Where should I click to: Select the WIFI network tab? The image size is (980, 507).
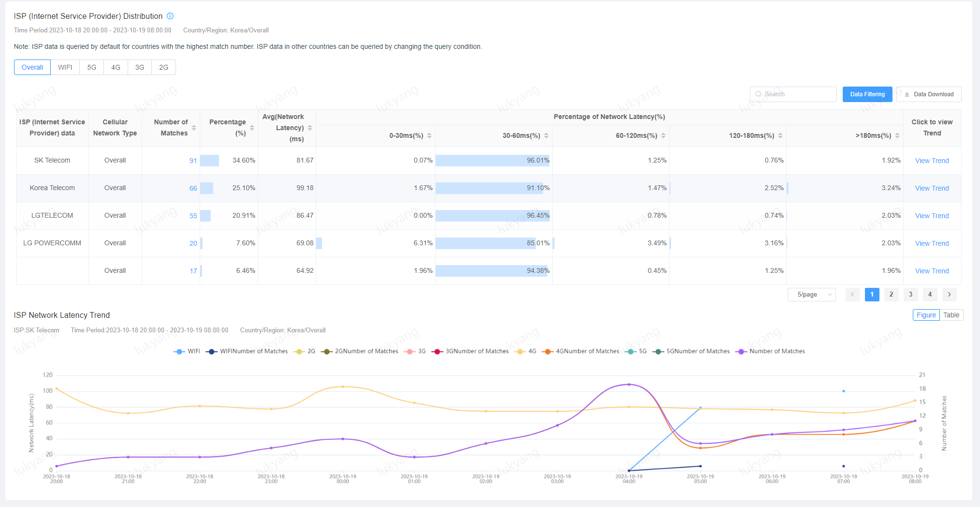pos(65,67)
